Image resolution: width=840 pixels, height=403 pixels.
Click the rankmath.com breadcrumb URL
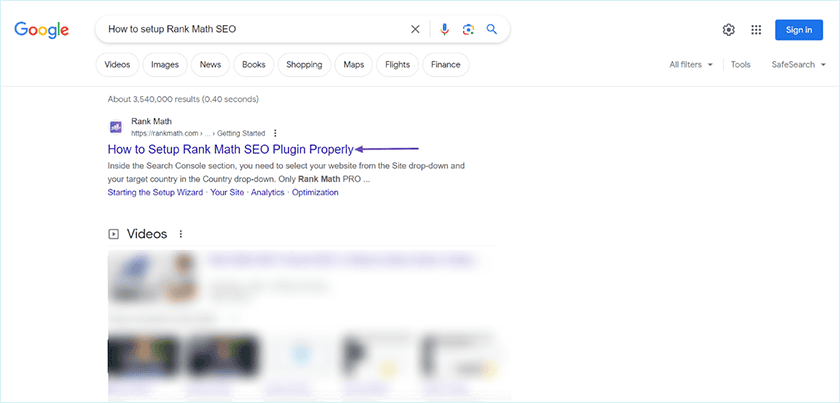point(198,133)
